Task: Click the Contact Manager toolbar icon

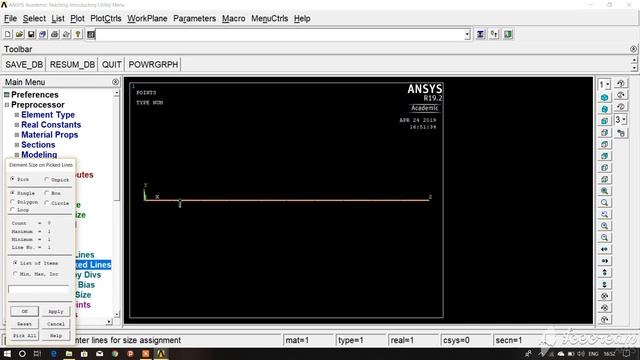Action: coord(508,35)
